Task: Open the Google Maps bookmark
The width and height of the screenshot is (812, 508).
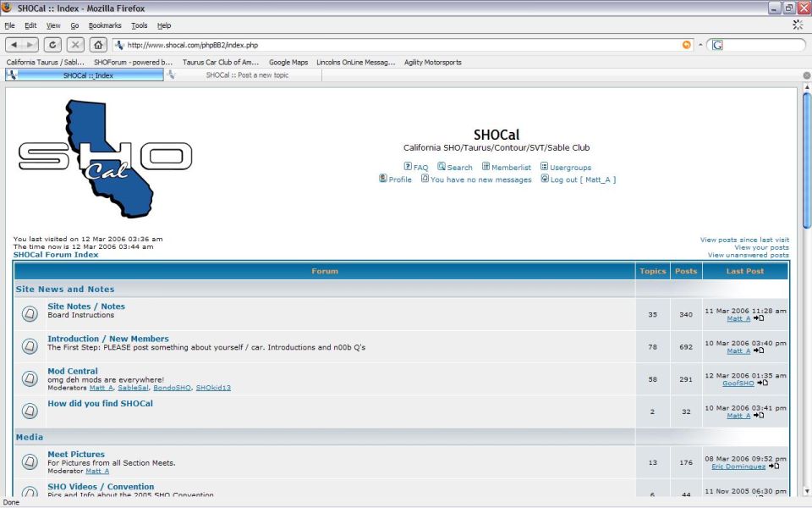Action: click(288, 62)
